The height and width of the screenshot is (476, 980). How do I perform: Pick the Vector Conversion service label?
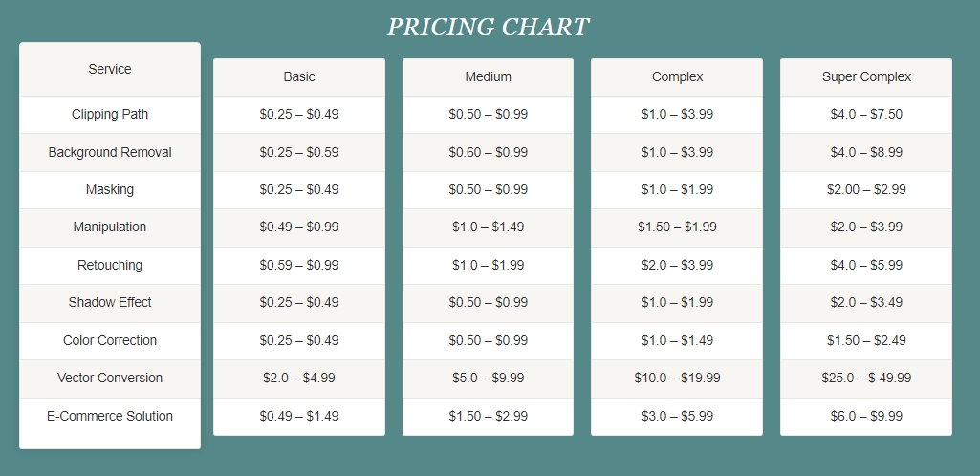pyautogui.click(x=110, y=378)
